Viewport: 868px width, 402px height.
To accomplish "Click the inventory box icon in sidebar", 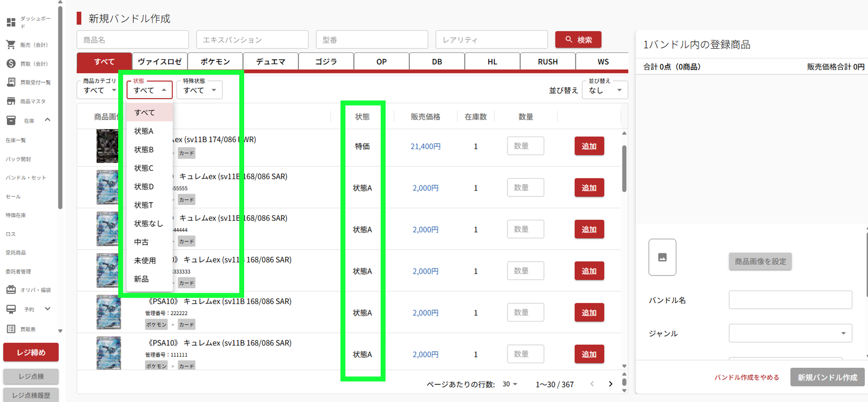I will click(11, 120).
